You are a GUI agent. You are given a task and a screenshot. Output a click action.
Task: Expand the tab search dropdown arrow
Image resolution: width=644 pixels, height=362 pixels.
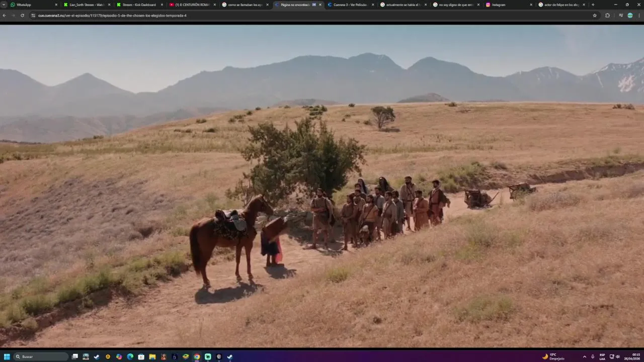click(x=4, y=5)
